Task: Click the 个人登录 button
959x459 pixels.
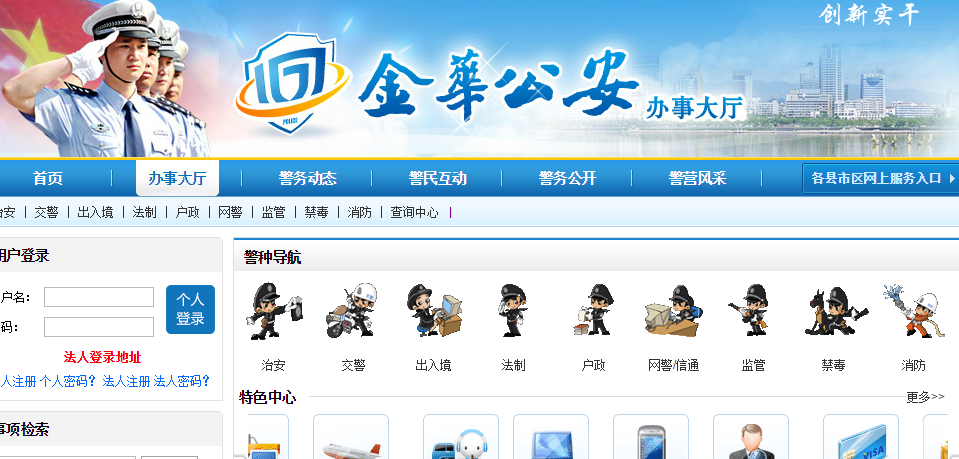Action: pos(190,309)
